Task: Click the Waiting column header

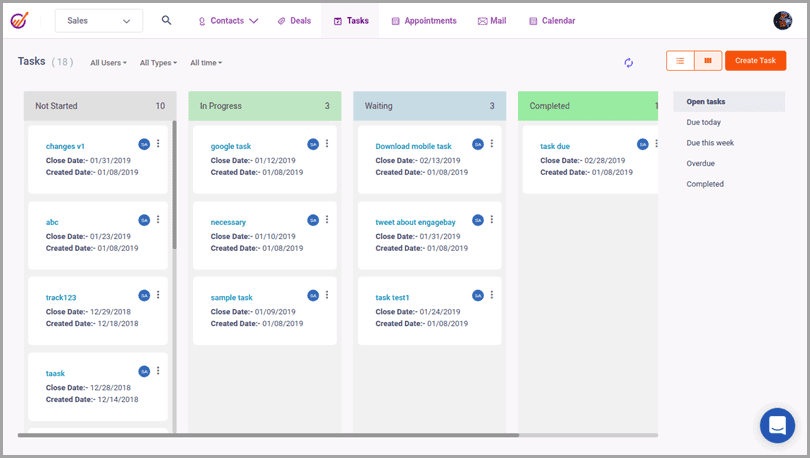Action: [x=430, y=106]
